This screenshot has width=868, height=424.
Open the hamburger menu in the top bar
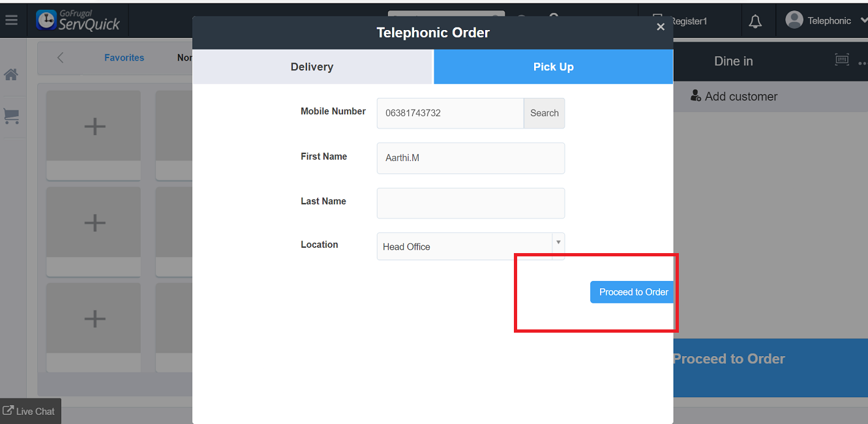tap(11, 20)
